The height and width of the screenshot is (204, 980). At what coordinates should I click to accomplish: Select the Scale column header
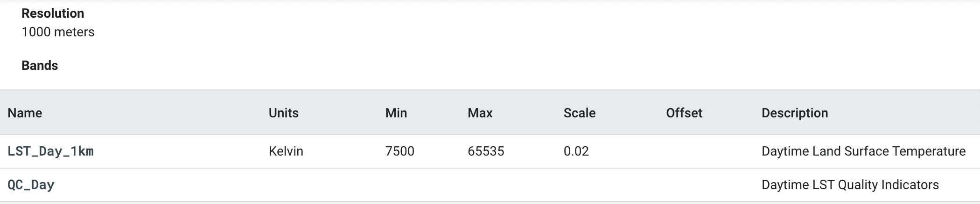point(579,113)
